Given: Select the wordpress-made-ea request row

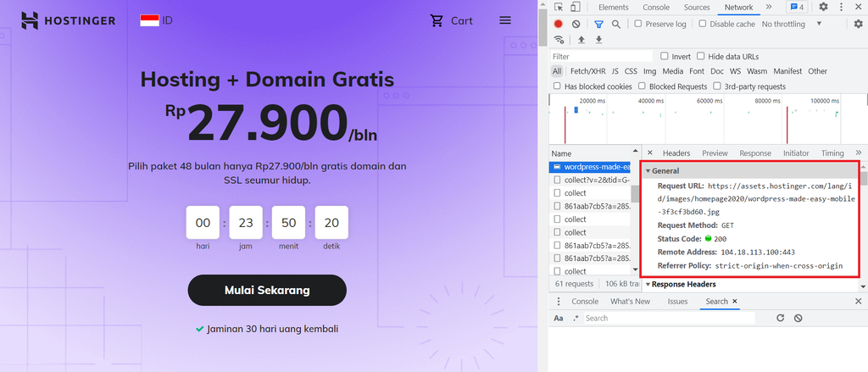Looking at the screenshot, I should [x=590, y=167].
